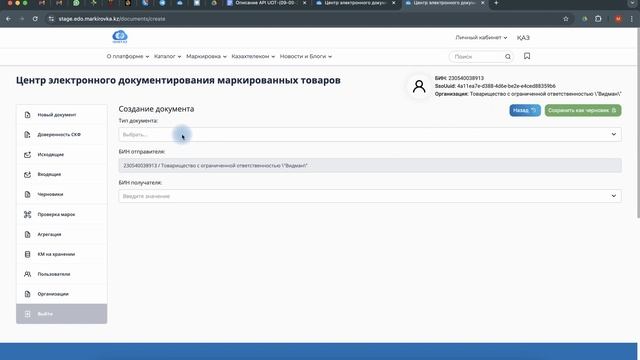The width and height of the screenshot is (640, 360).
Task: Expand the О платформе menu
Action: tap(128, 56)
